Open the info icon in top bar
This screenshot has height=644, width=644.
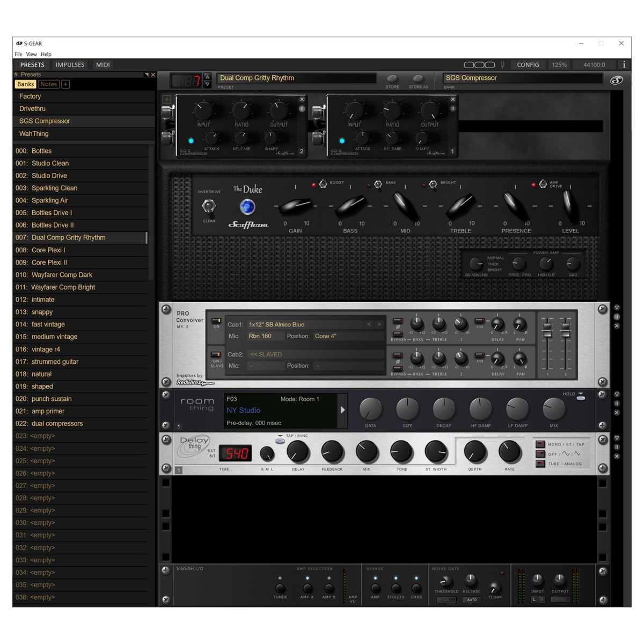624,65
